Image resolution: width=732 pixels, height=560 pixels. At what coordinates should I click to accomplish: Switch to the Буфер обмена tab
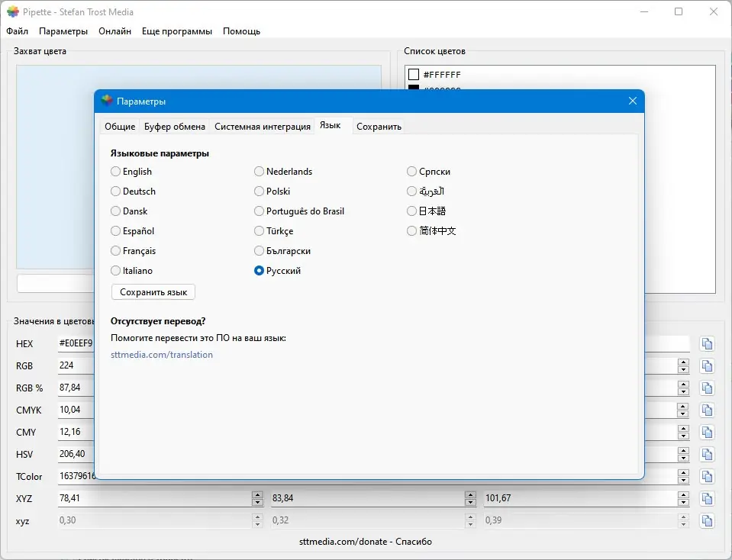point(175,127)
